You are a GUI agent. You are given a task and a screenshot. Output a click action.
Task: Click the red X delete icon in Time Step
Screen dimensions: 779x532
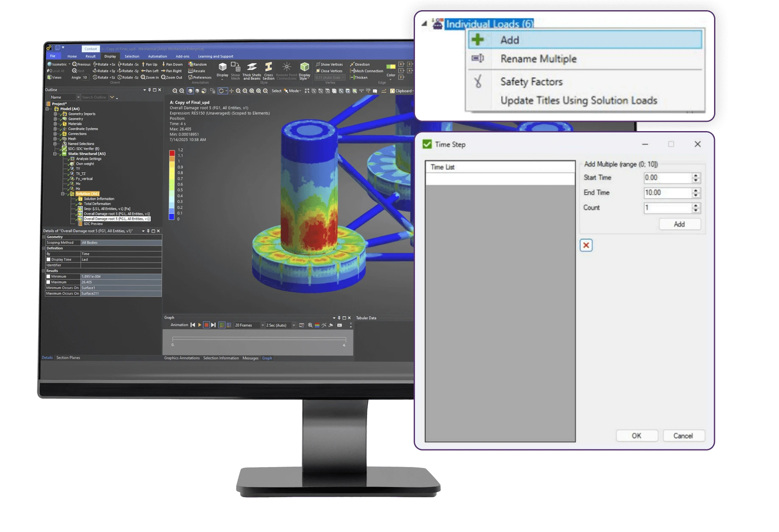pos(586,245)
